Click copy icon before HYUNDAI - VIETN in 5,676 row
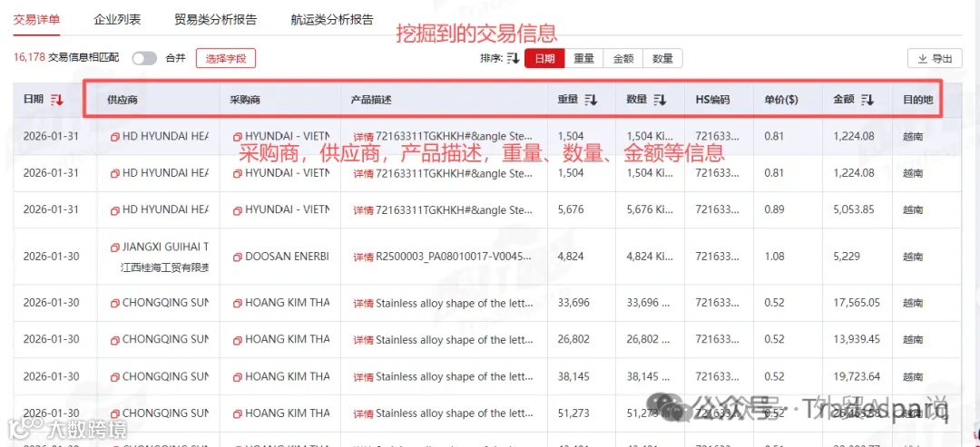The height and width of the screenshot is (447, 980). (238, 209)
